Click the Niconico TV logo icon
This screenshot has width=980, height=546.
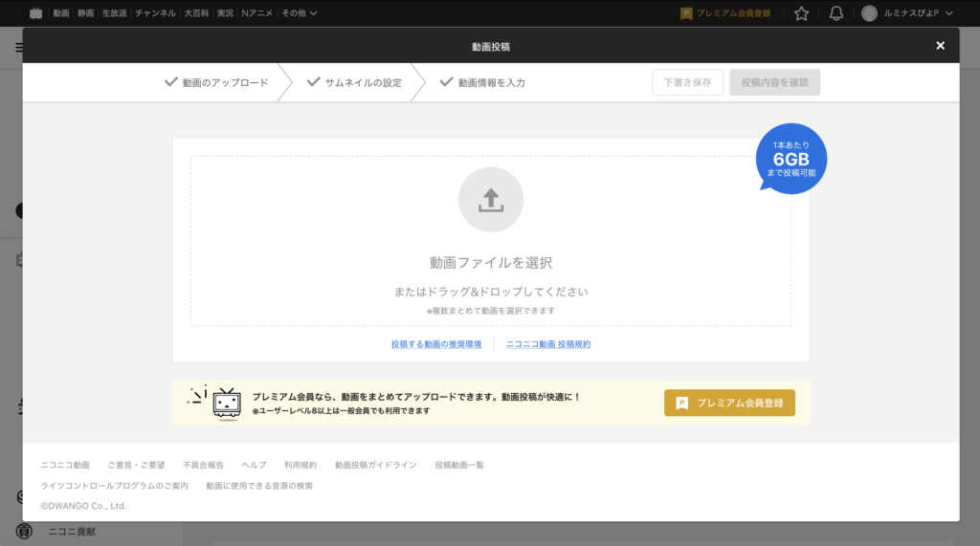(35, 13)
